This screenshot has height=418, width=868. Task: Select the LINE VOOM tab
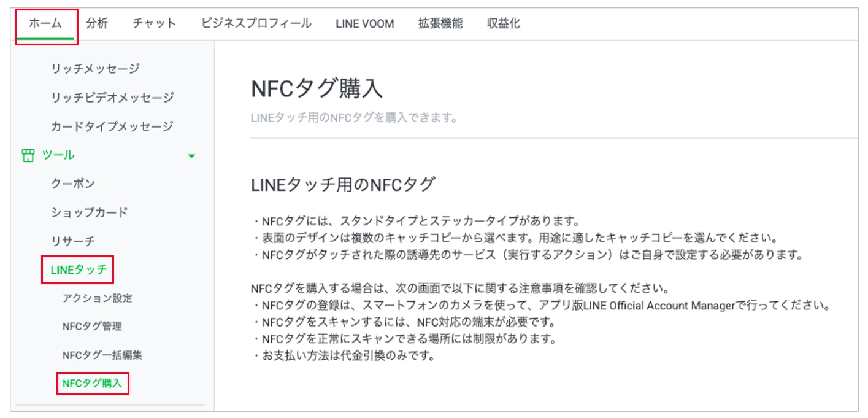pos(364,24)
